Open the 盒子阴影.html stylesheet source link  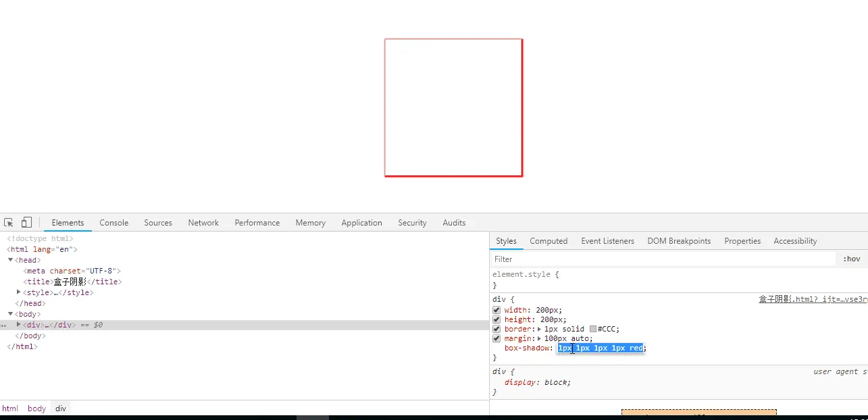(x=813, y=299)
